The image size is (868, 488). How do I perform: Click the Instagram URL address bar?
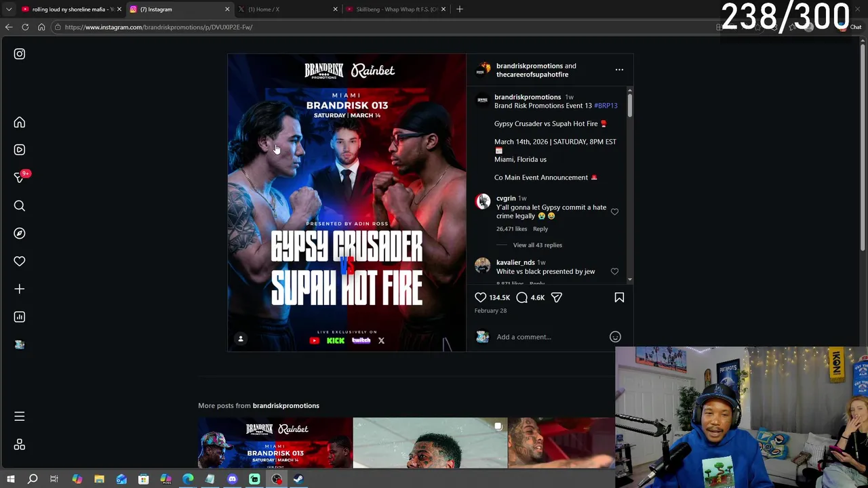(x=380, y=27)
